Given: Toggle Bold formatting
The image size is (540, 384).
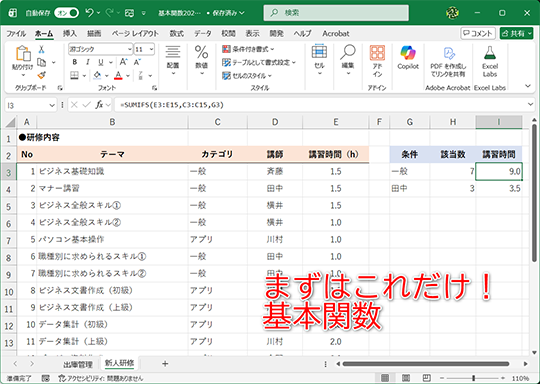Looking at the screenshot, I should 75,62.
